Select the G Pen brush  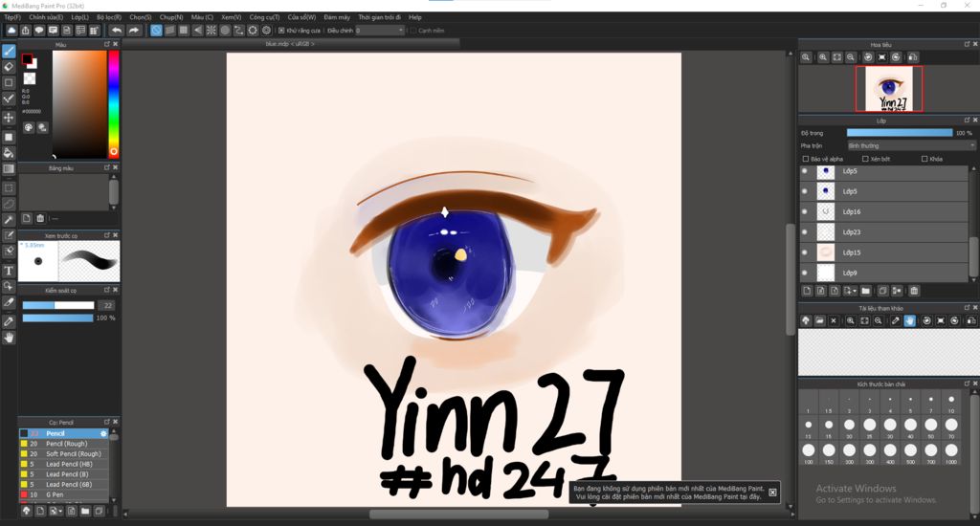tap(64, 494)
